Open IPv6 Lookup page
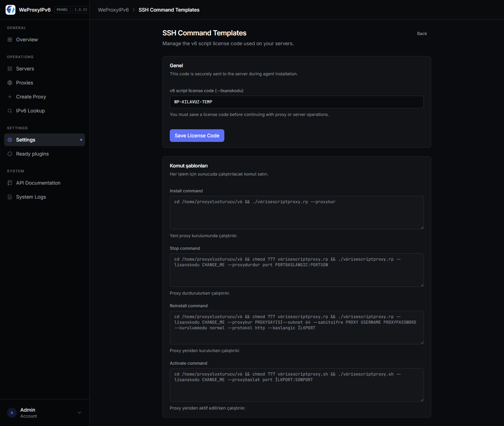The height and width of the screenshot is (426, 504). click(44, 111)
